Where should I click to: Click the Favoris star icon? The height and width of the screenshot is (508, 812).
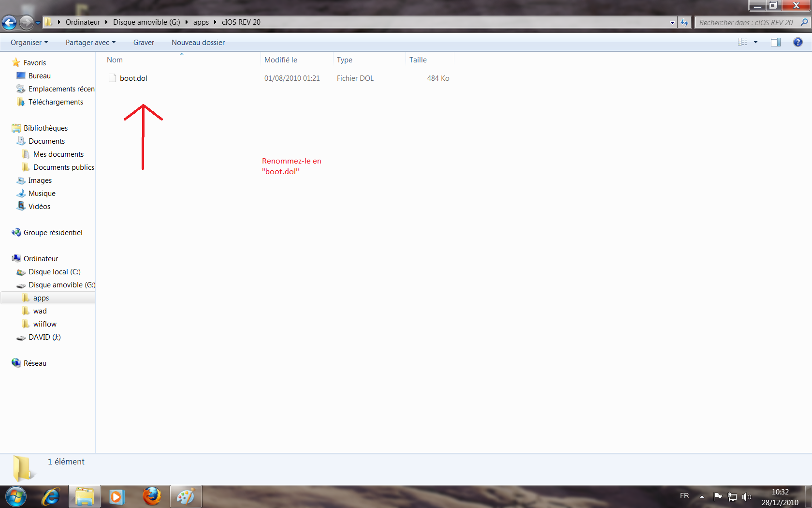coord(16,62)
